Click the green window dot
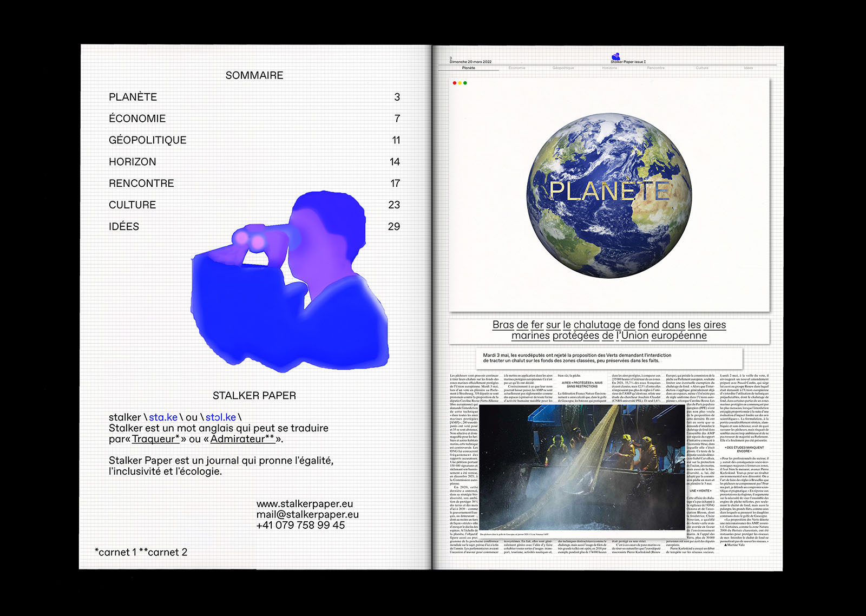866x616 pixels. (x=465, y=83)
